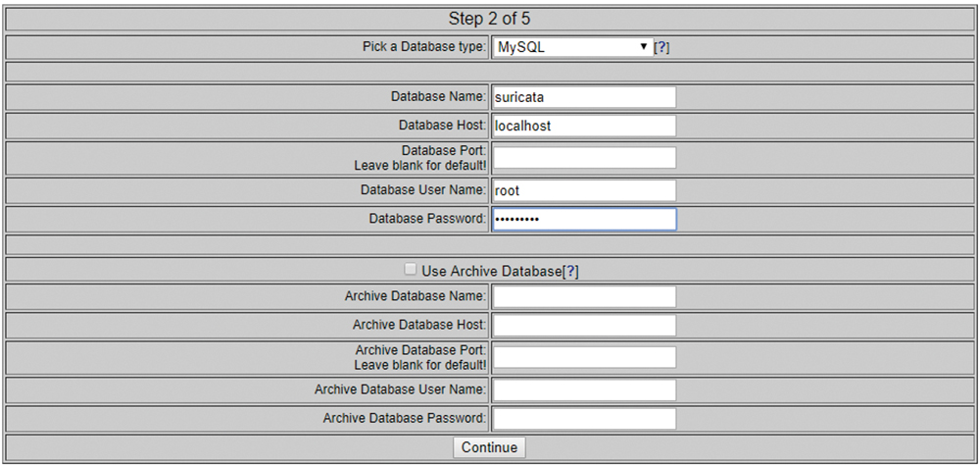Focus the Archive Database Name field
Screen dimensions: 980x465
584,296
